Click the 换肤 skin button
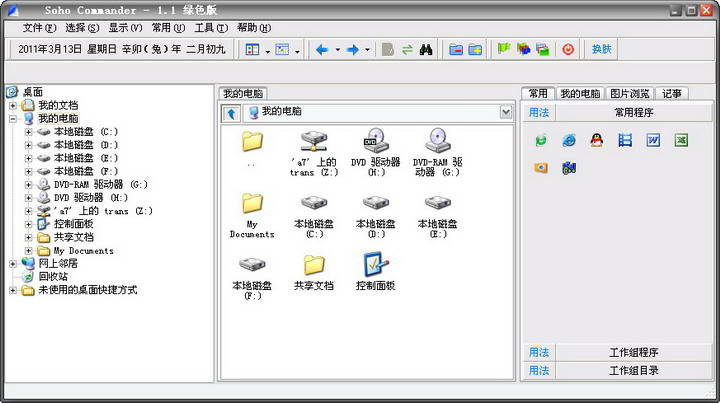 click(602, 49)
